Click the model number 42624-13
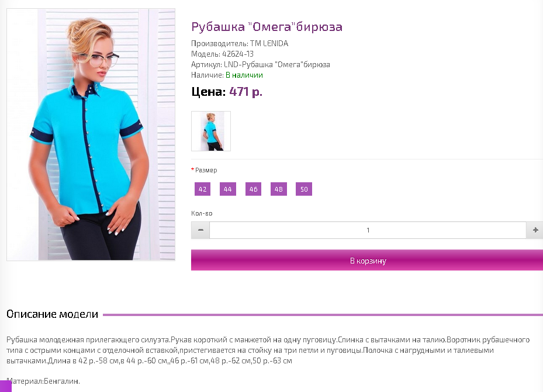The width and height of the screenshot is (543, 392). pyautogui.click(x=238, y=54)
